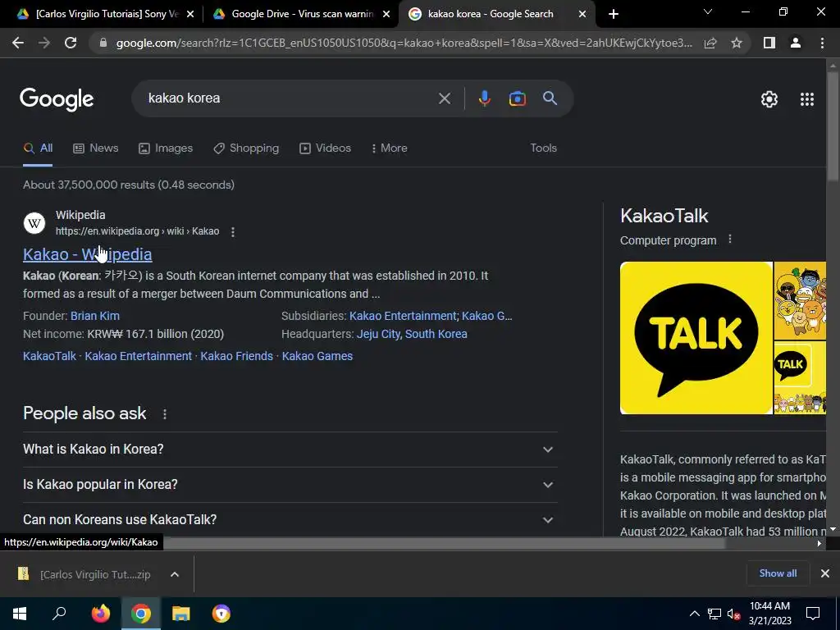This screenshot has height=630, width=840.
Task: Open the Kakao - Wikipedia result link
Action: pos(87,254)
